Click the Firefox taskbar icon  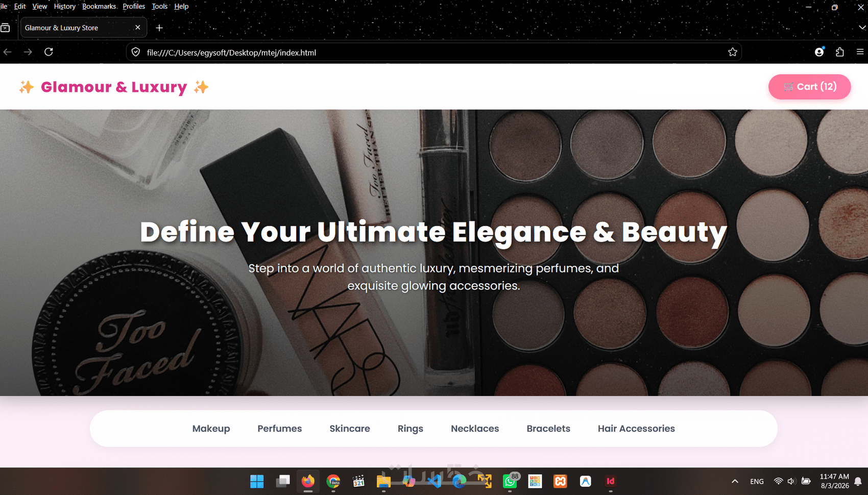coord(308,481)
